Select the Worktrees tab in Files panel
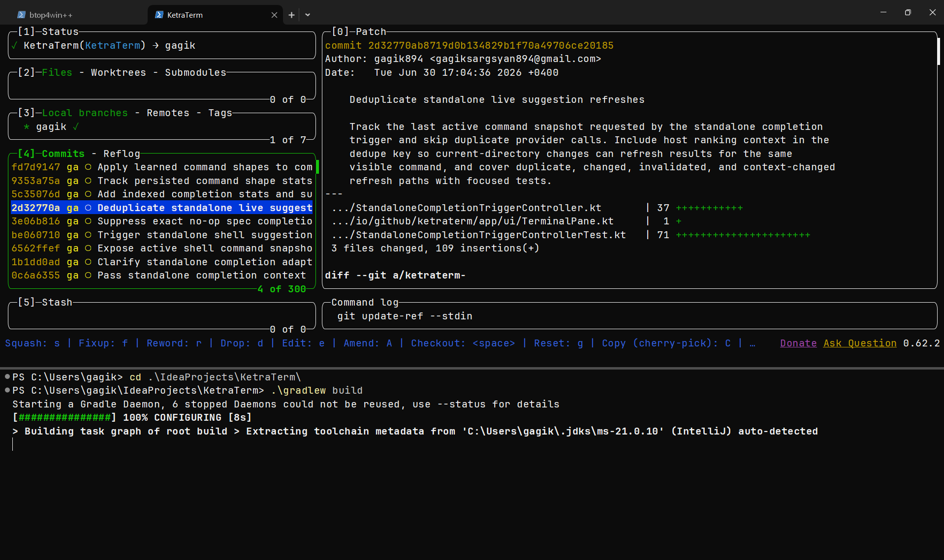This screenshot has width=944, height=560. point(119,72)
